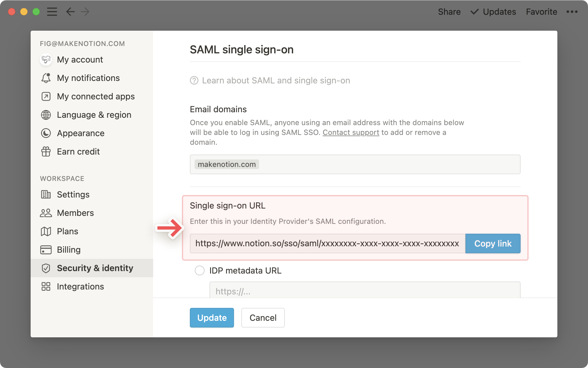Open the Billing section
The width and height of the screenshot is (588, 368).
point(92,250)
